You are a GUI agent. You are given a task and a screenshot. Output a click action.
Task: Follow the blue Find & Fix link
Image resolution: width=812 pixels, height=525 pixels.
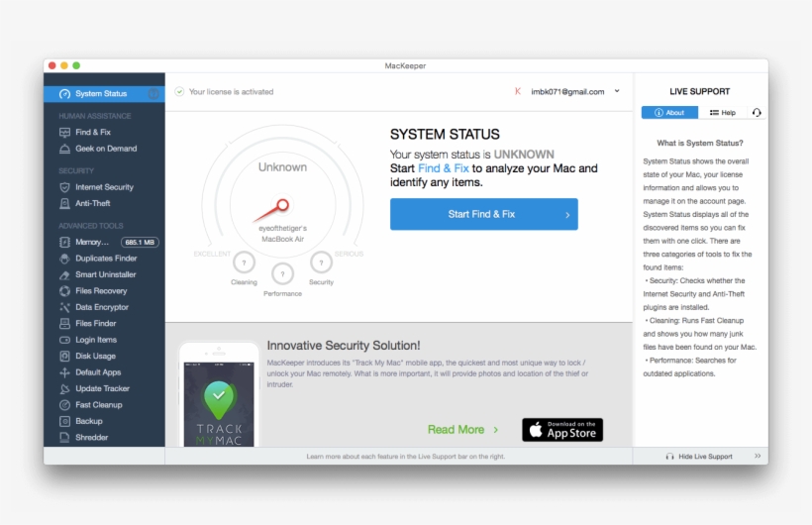point(444,168)
